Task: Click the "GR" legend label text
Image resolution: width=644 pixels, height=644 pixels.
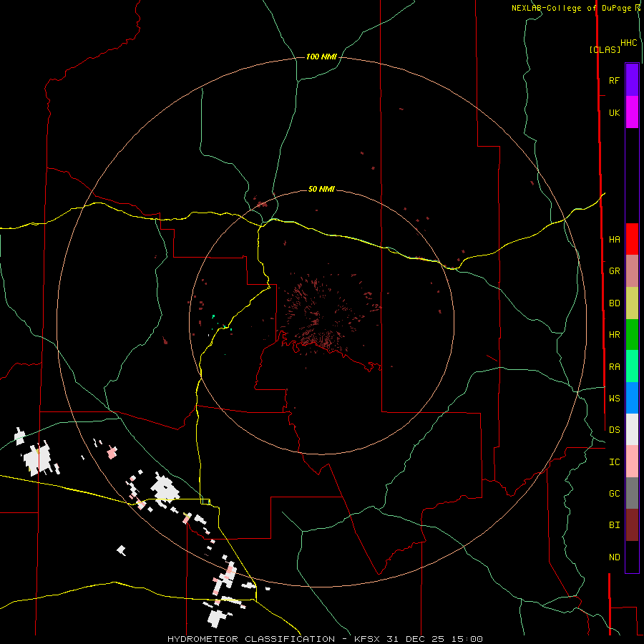Action: tap(614, 271)
